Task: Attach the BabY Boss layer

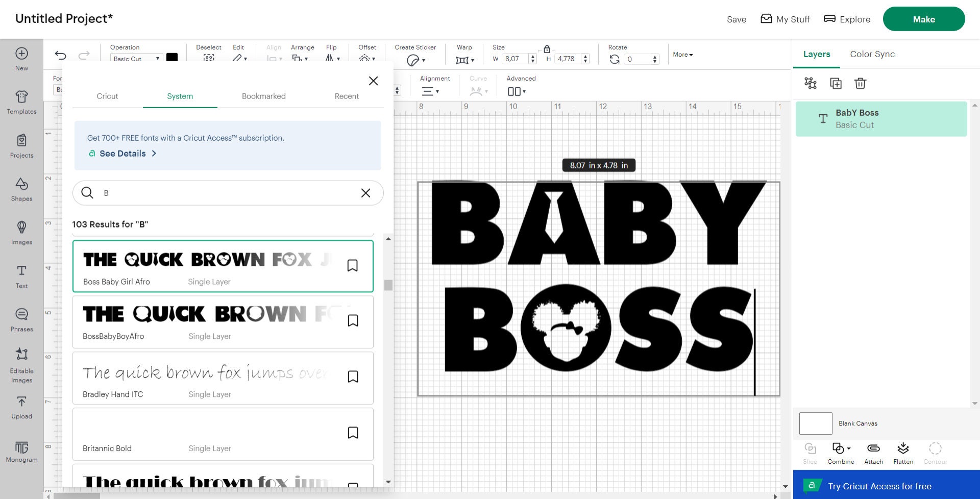Action: 873,453
